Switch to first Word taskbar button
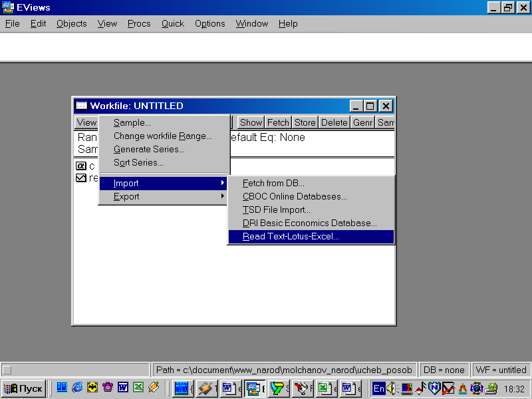The width and height of the screenshot is (532, 399). (x=231, y=388)
